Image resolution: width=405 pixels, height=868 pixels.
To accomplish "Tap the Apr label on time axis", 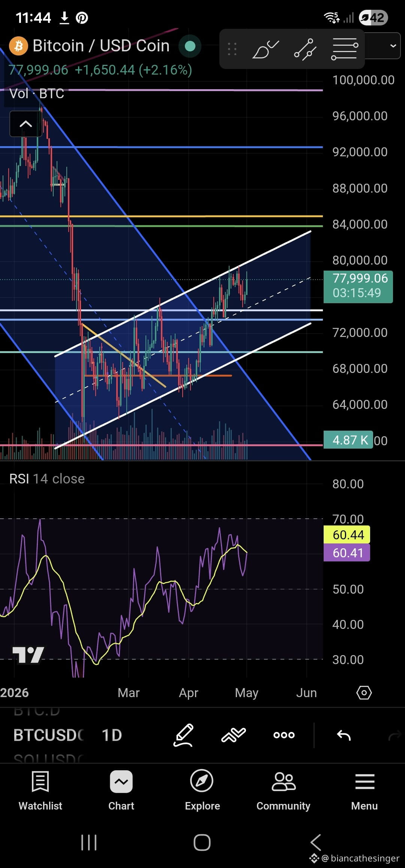I will (189, 693).
